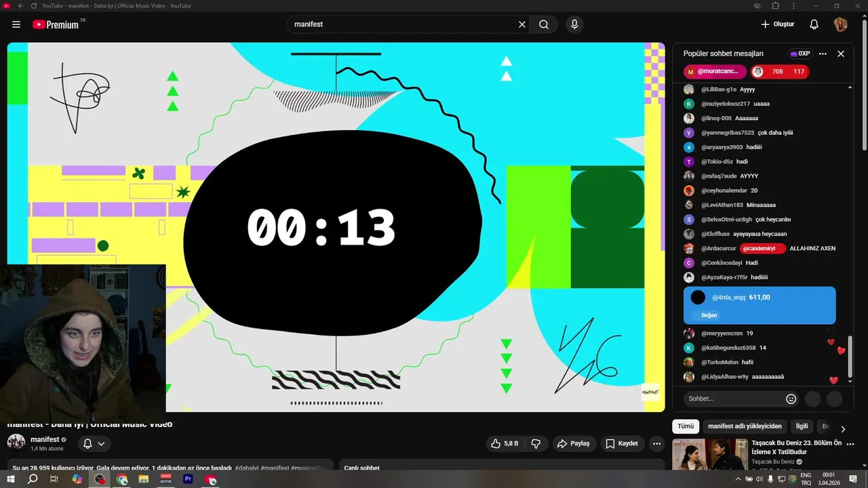Select the İlgili filter chip

802,426
